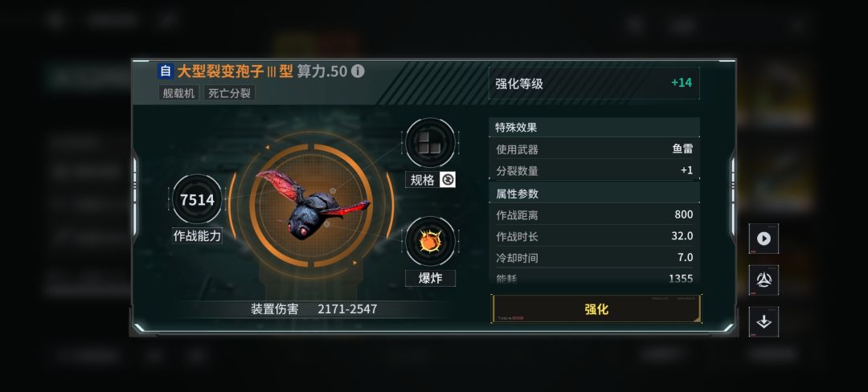
Task: Open the info icon beside 算力.50
Action: point(358,71)
